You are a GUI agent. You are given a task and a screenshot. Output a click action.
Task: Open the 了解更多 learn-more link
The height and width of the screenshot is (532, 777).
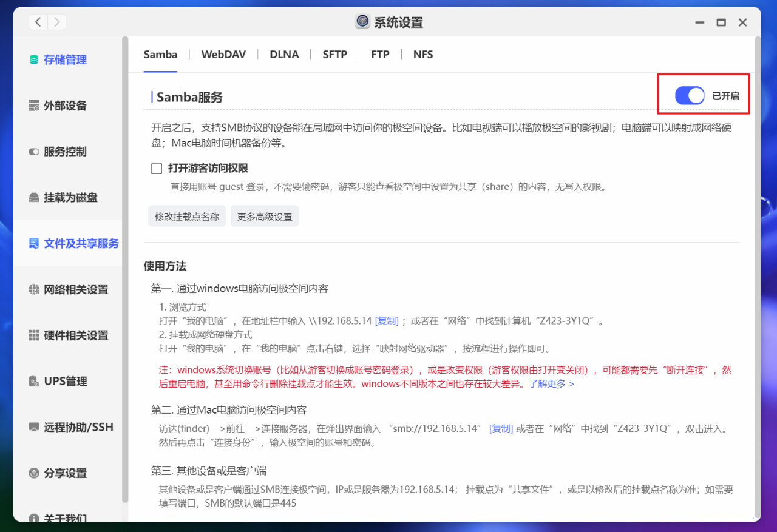(x=548, y=383)
